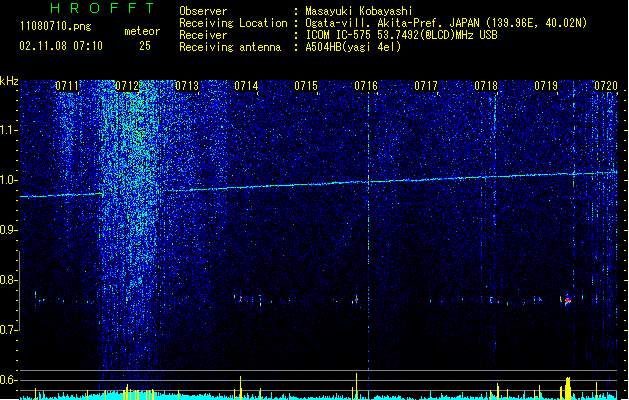
Task: Click the Receiving Location label
Action: tap(233, 23)
